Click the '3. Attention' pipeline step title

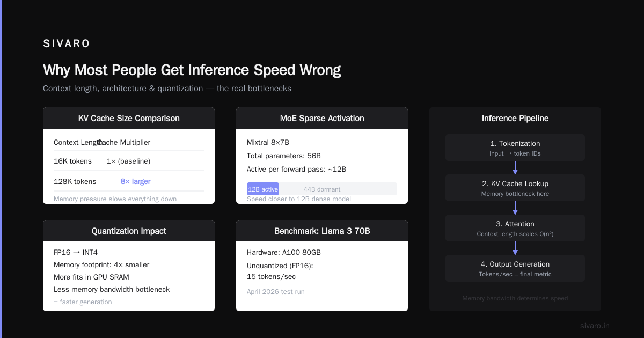[515, 224]
